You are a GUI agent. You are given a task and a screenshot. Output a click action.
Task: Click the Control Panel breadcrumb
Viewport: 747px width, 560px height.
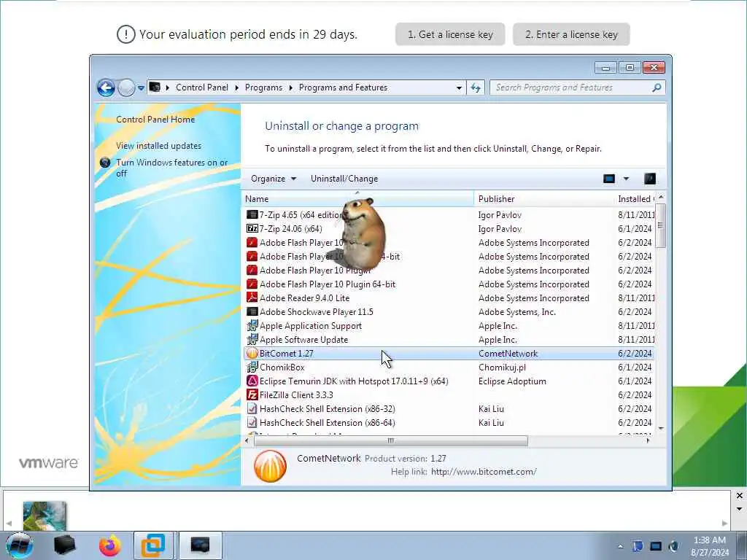[202, 87]
